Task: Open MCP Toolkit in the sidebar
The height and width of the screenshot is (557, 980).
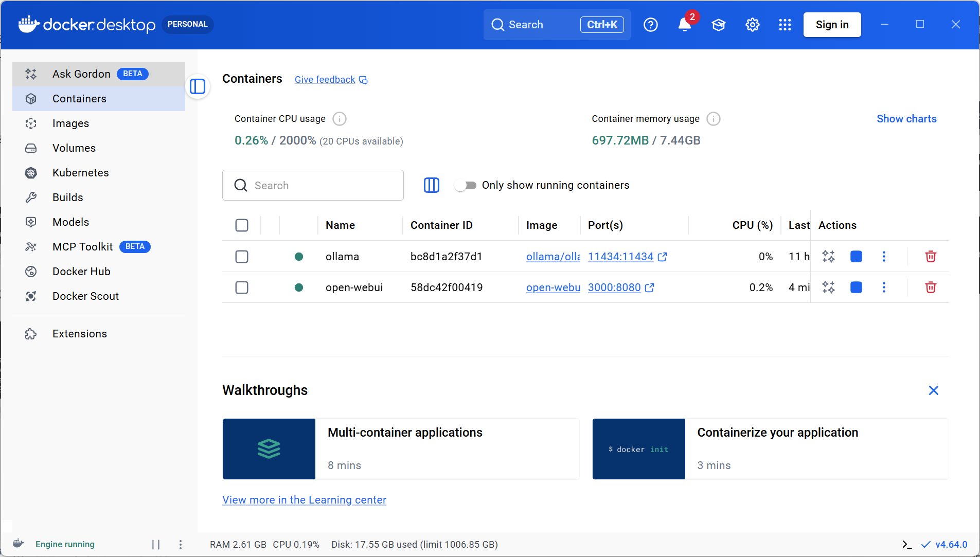Action: click(x=99, y=247)
